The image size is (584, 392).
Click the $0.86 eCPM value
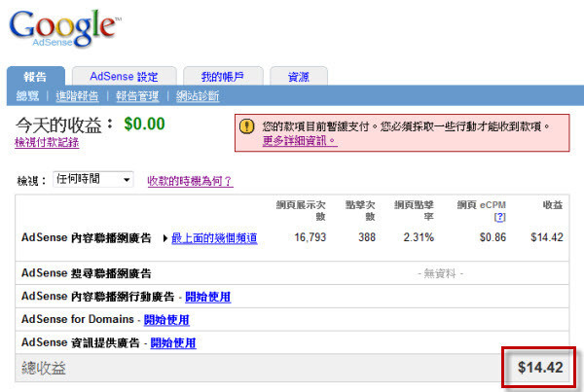pyautogui.click(x=493, y=237)
